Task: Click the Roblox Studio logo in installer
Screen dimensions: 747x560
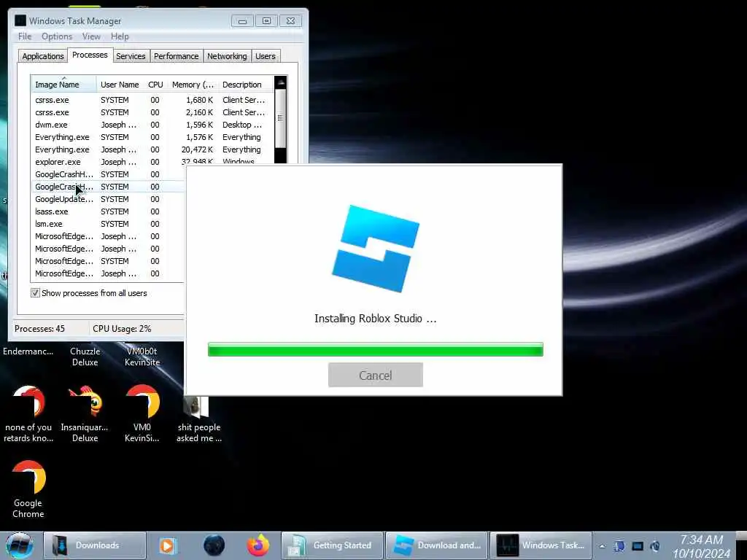Action: pos(376,249)
